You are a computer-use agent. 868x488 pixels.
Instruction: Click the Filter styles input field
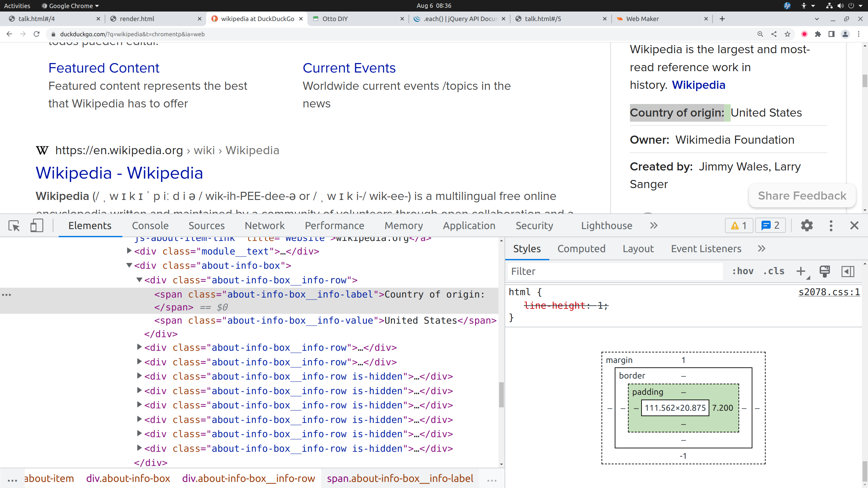point(614,271)
